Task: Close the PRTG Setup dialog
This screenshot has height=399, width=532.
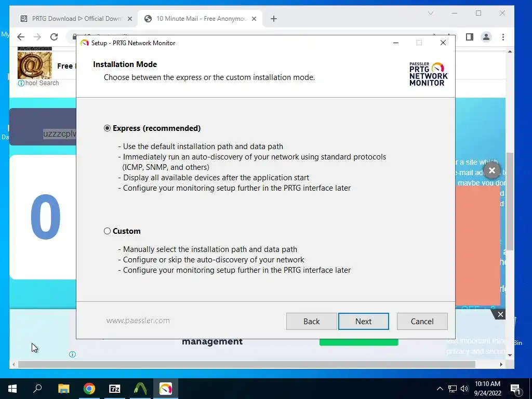Action: click(x=443, y=43)
